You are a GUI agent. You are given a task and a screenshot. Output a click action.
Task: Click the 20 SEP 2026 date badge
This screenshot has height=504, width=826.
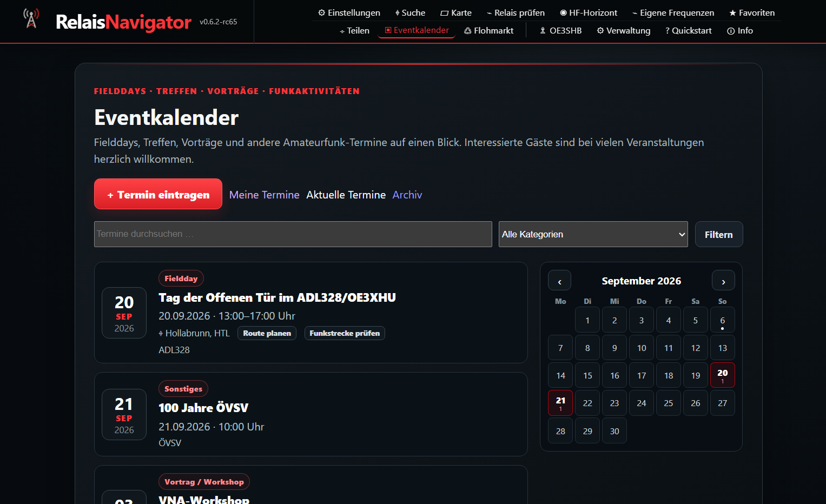tap(124, 313)
